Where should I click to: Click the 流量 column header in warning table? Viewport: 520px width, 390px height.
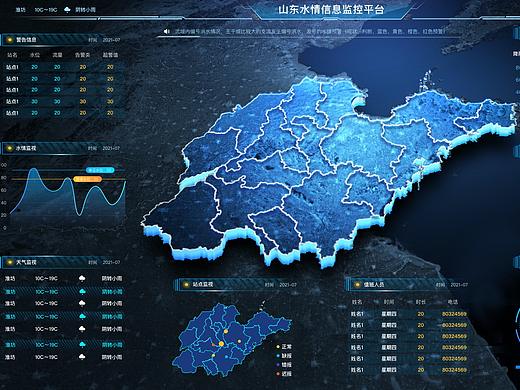[57, 55]
